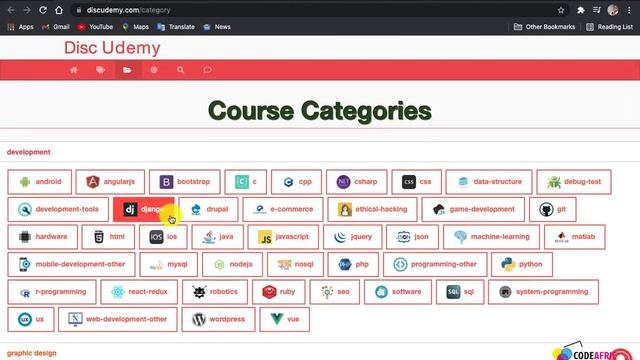Bookmark this page with the star icon
The image size is (640, 360).
[561, 10]
